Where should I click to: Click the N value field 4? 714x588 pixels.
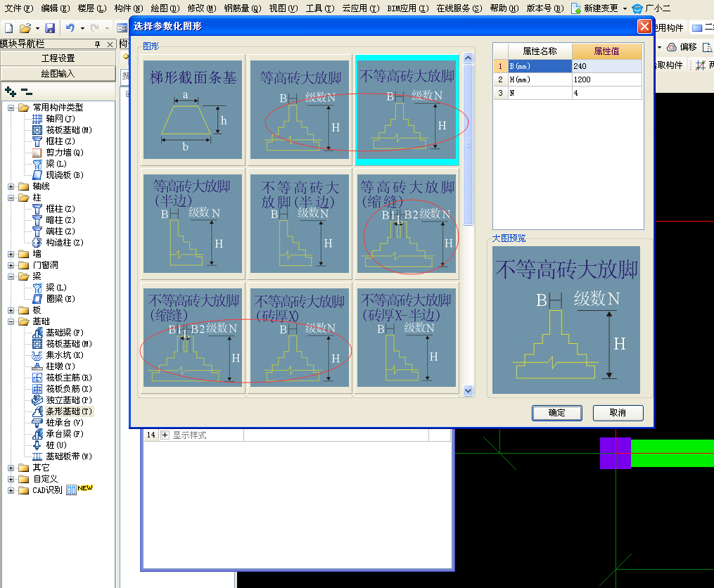point(607,93)
